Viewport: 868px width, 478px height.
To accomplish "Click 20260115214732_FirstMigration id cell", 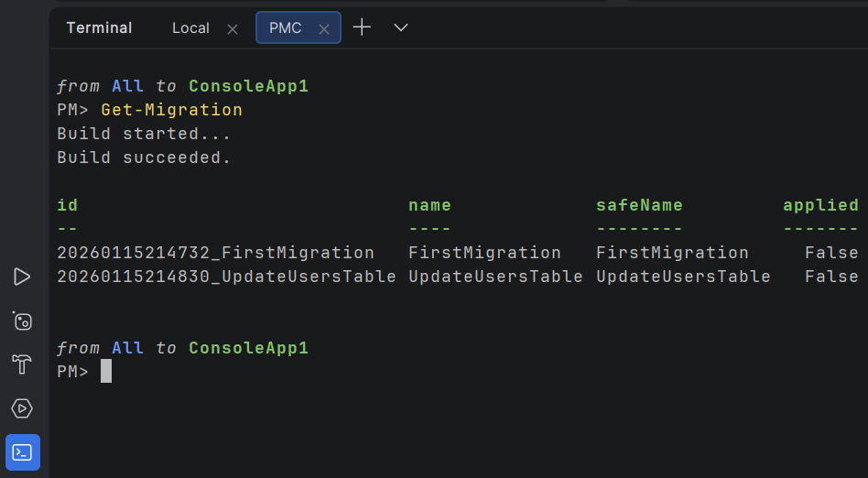I will 216,253.
